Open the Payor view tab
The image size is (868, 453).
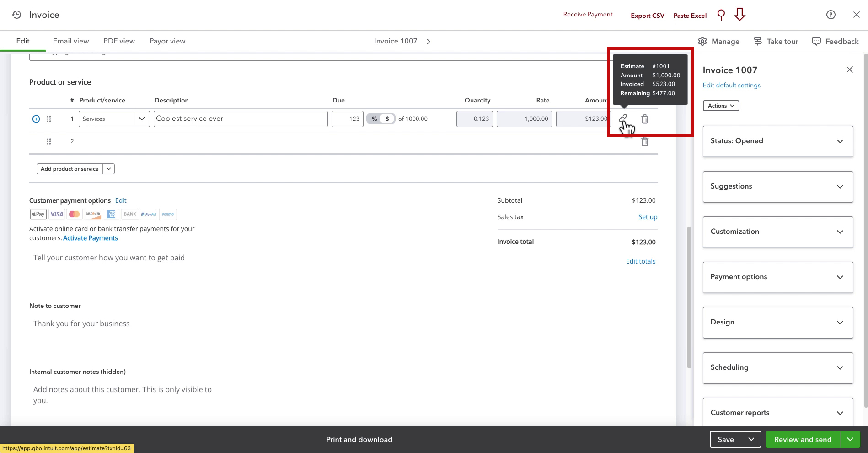coord(167,41)
